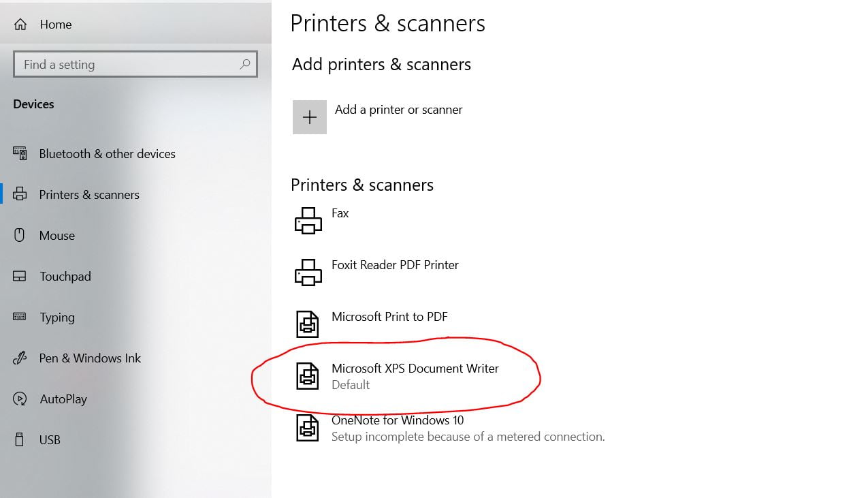Click the search magnifier icon
This screenshot has height=498, width=868.
click(245, 64)
